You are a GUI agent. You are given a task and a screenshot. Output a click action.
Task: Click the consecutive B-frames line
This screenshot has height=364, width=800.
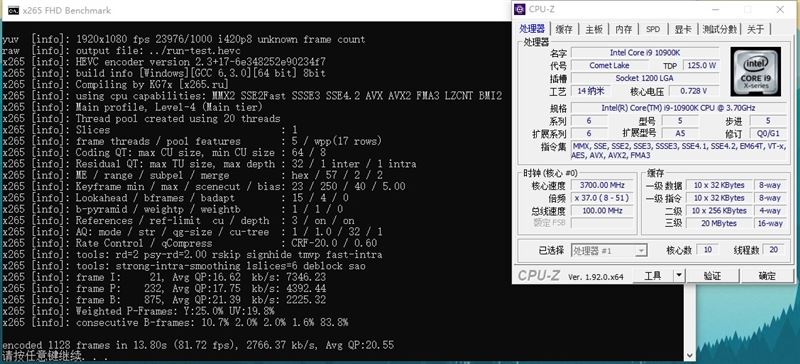(175, 323)
